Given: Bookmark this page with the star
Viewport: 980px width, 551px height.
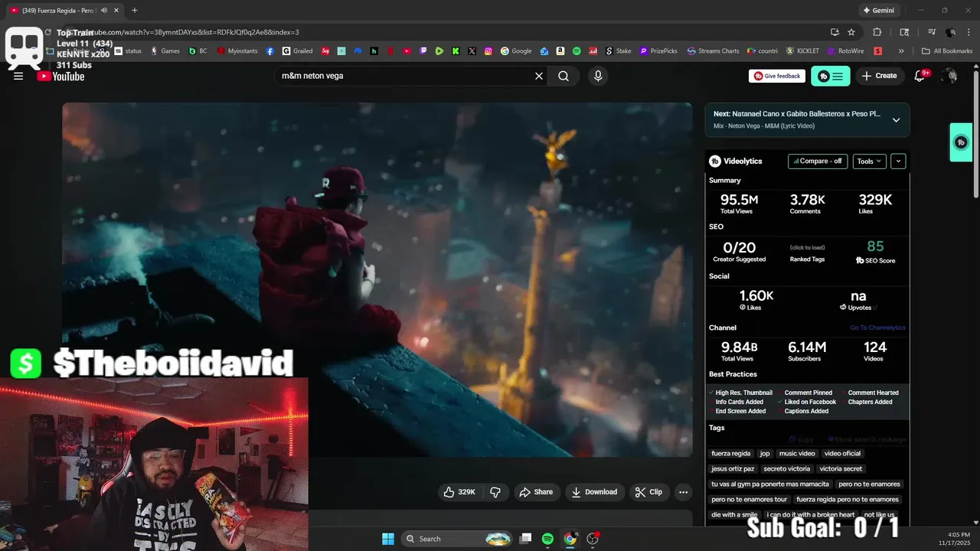Looking at the screenshot, I should [851, 32].
